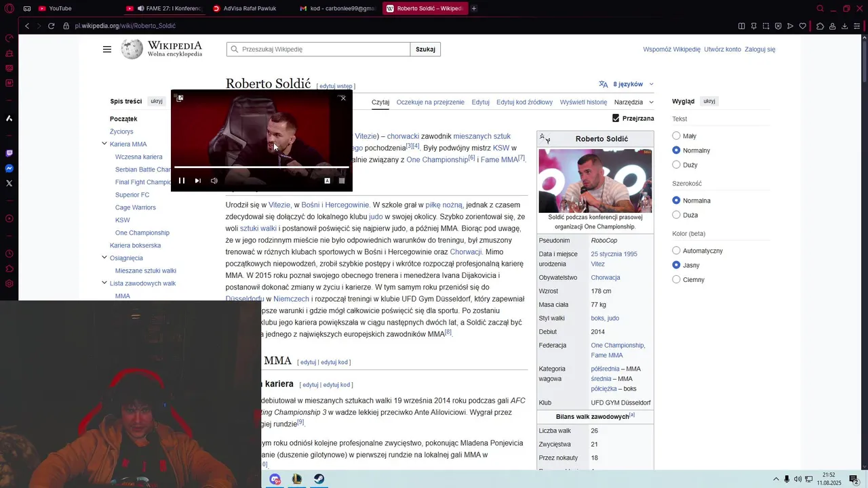Open the Twitch sidebar panel
Screen dimensions: 868x488
[x=9, y=153]
